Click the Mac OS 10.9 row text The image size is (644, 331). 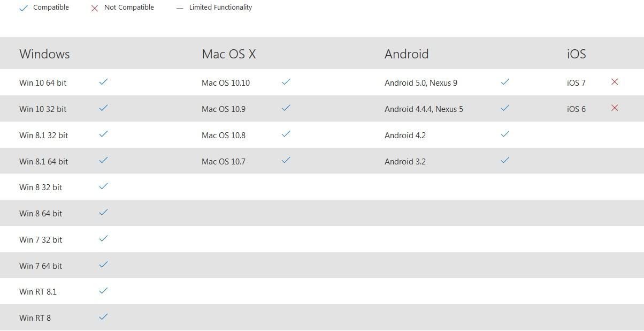224,109
